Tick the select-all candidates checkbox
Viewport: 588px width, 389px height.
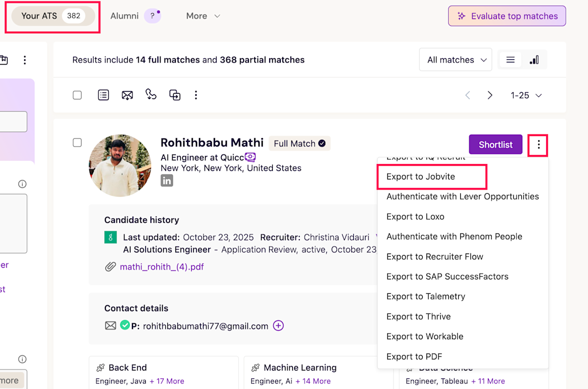tap(77, 95)
